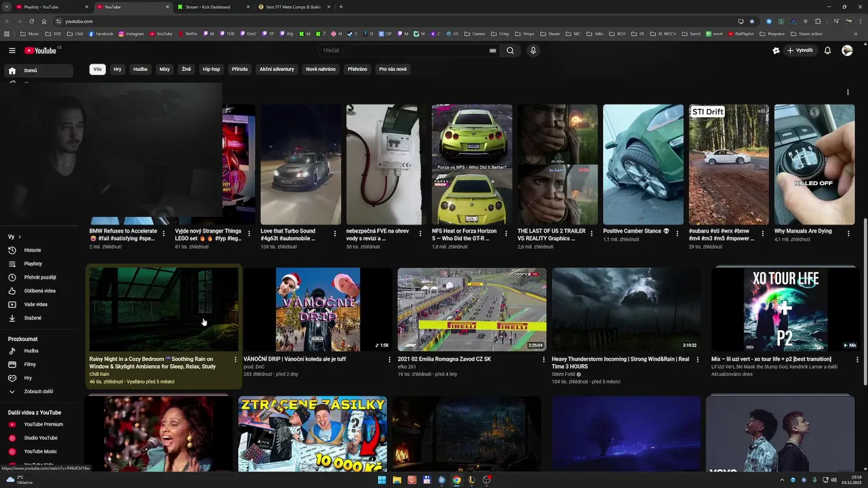
Task: Open the on-screen keyboard in search box
Action: 493,50
